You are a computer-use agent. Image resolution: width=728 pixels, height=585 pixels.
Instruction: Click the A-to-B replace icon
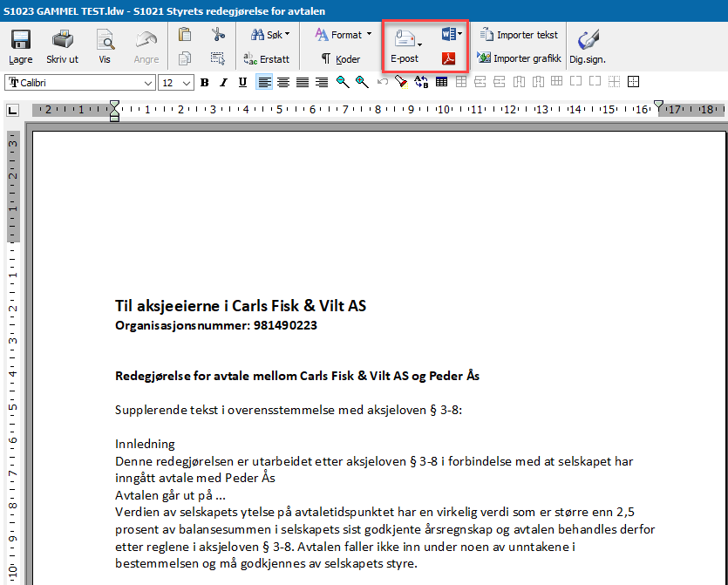[x=420, y=82]
